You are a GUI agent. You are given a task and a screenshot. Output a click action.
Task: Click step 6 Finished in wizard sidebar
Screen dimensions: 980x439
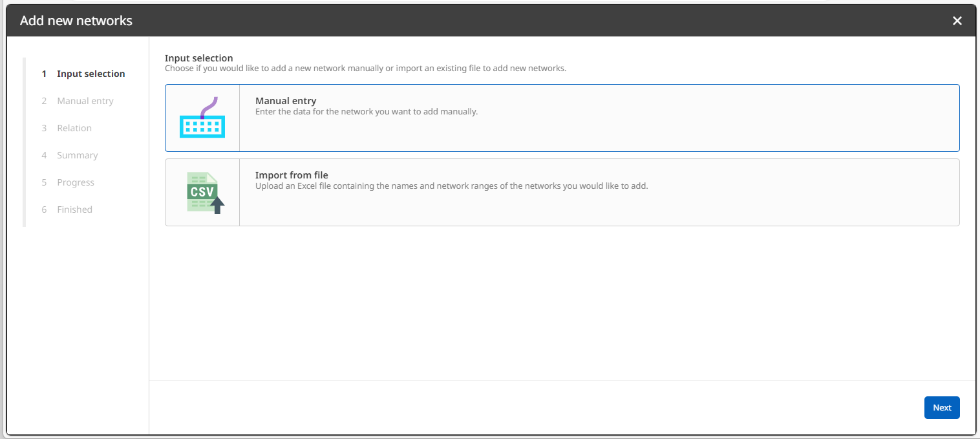(x=74, y=209)
